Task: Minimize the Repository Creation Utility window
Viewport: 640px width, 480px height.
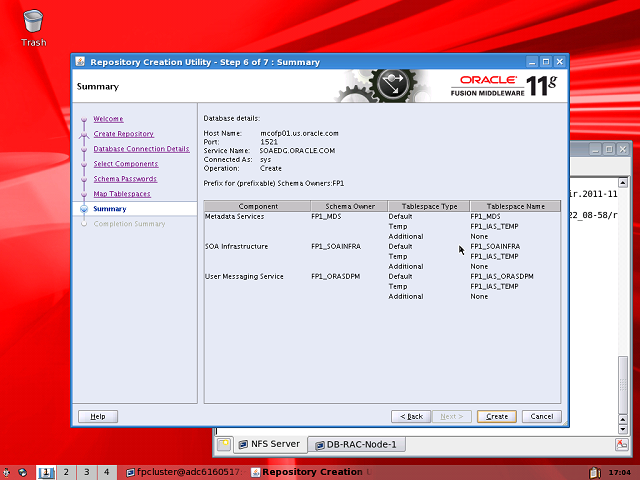Action: tap(532, 62)
